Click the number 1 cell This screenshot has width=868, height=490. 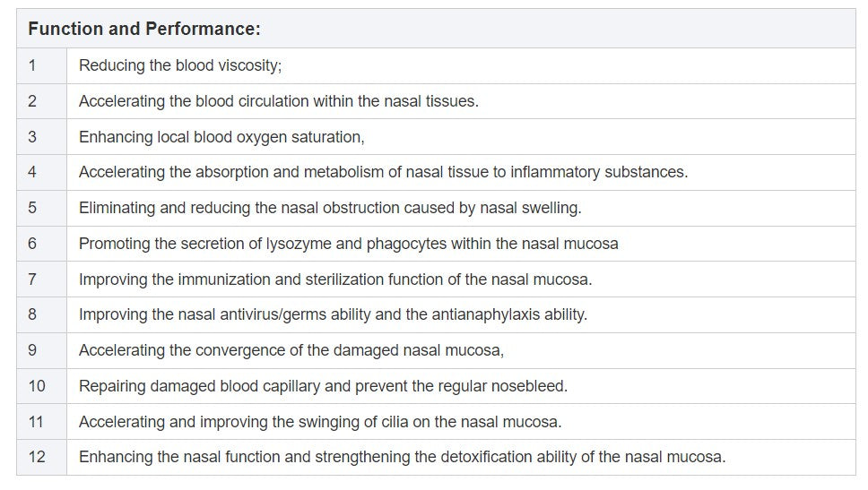point(32,65)
